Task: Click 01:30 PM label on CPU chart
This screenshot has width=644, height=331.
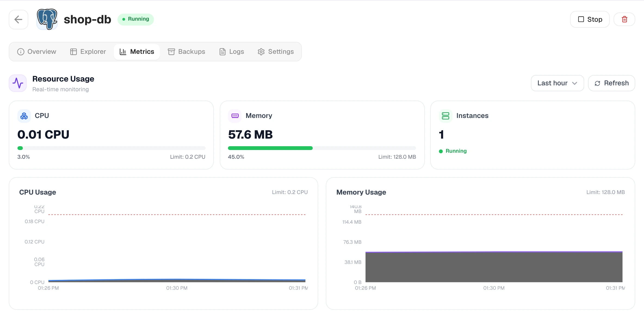Action: pos(177,288)
